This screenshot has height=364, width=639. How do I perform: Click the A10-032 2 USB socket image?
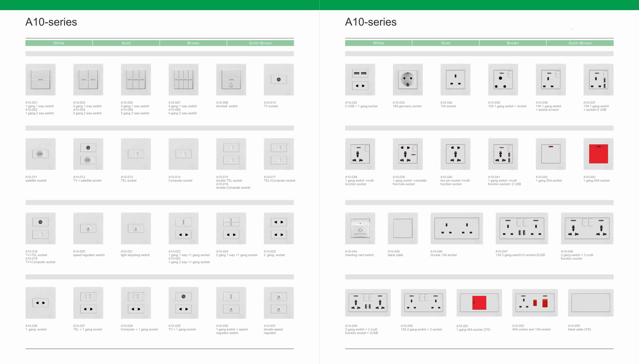point(360,79)
